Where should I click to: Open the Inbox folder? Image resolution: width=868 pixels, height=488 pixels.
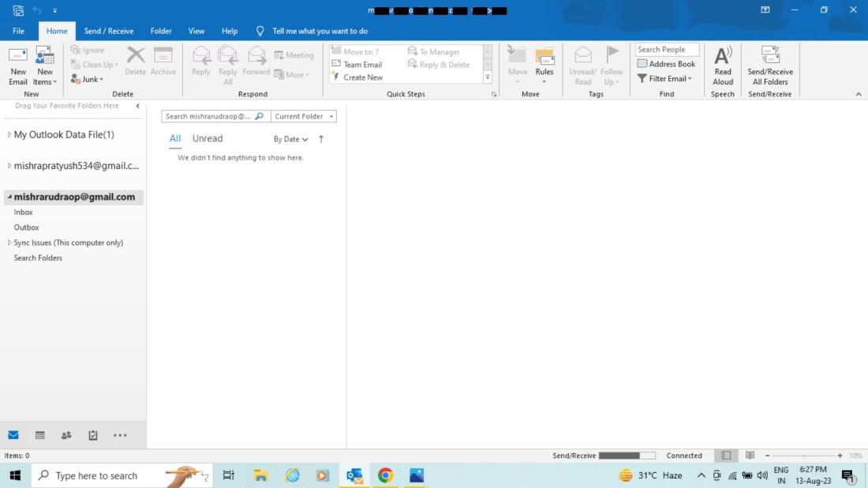(23, 212)
